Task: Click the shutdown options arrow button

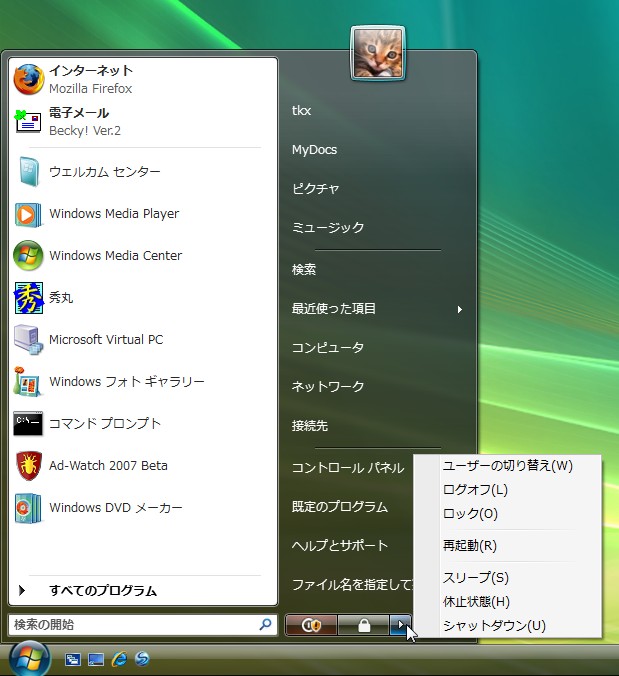Action: [x=401, y=625]
